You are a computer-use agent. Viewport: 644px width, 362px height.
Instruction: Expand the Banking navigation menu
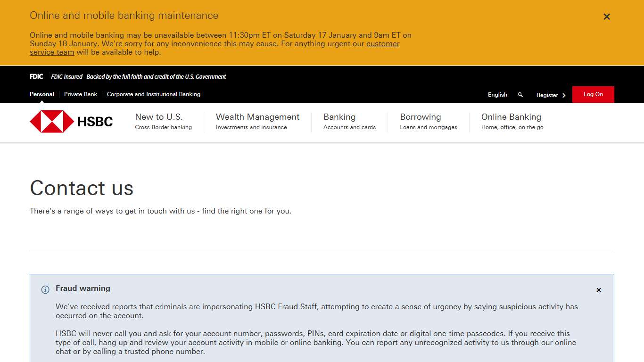pos(339,117)
